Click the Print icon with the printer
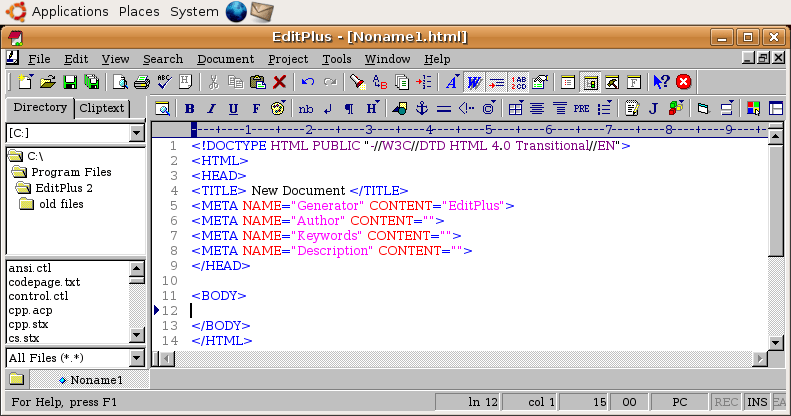791x416 pixels. click(x=142, y=82)
